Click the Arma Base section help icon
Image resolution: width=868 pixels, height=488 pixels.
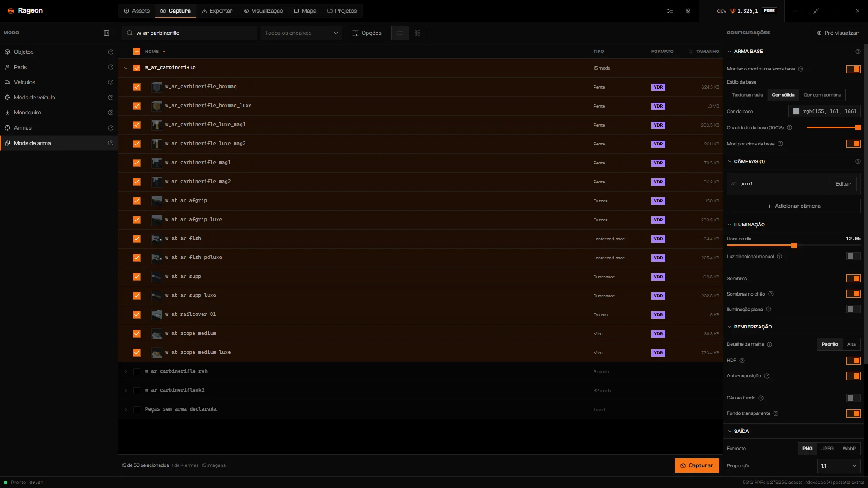tap(858, 52)
